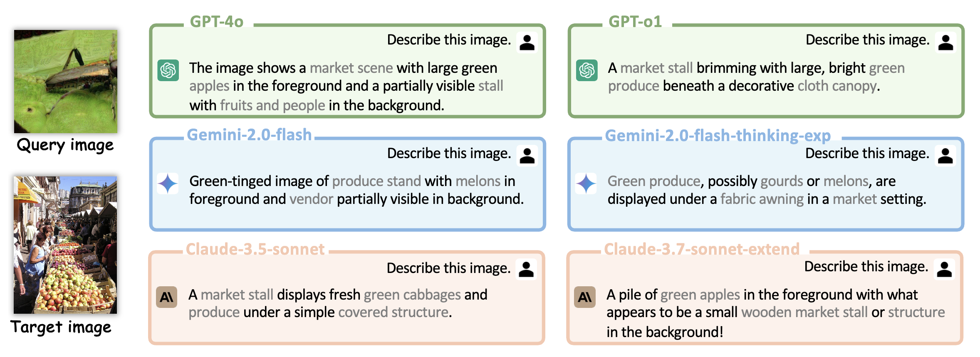This screenshot has height=357, width=980.
Task: Click the Anthropic logo in Claude-3.7-sonnet-extend panel
Action: tap(585, 297)
